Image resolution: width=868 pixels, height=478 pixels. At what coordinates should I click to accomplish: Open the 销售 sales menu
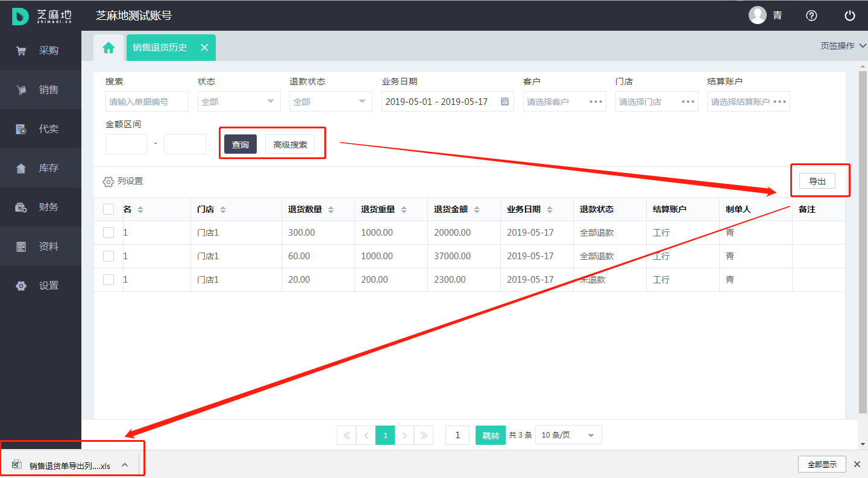(x=40, y=90)
